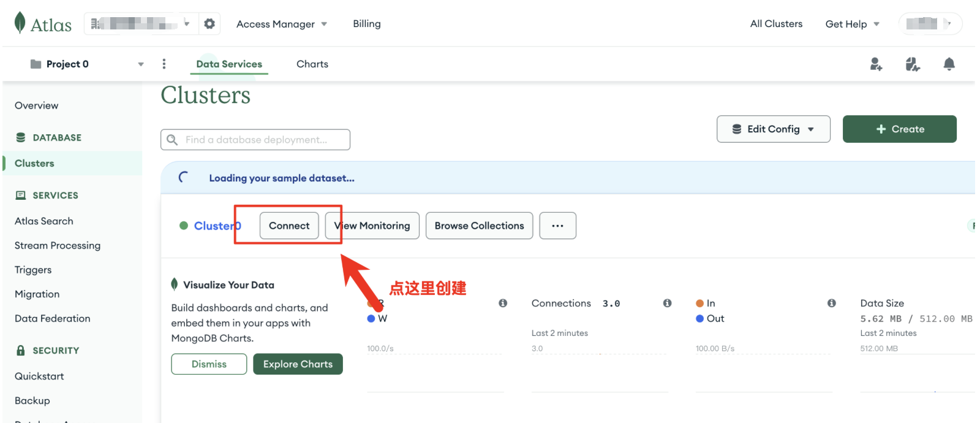Open the Cluster0 cluster link
980x423 pixels.
coord(217,226)
